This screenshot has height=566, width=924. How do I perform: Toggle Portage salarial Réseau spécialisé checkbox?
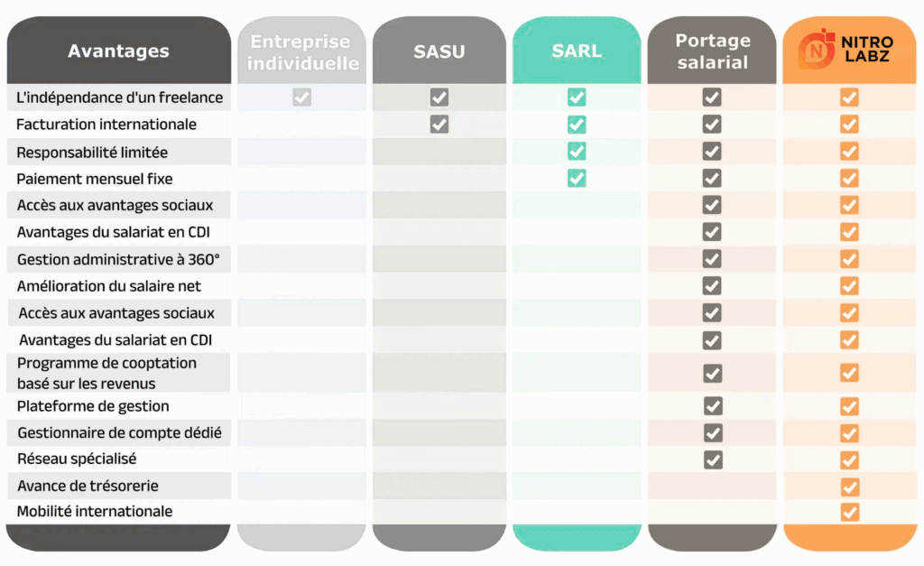[713, 459]
